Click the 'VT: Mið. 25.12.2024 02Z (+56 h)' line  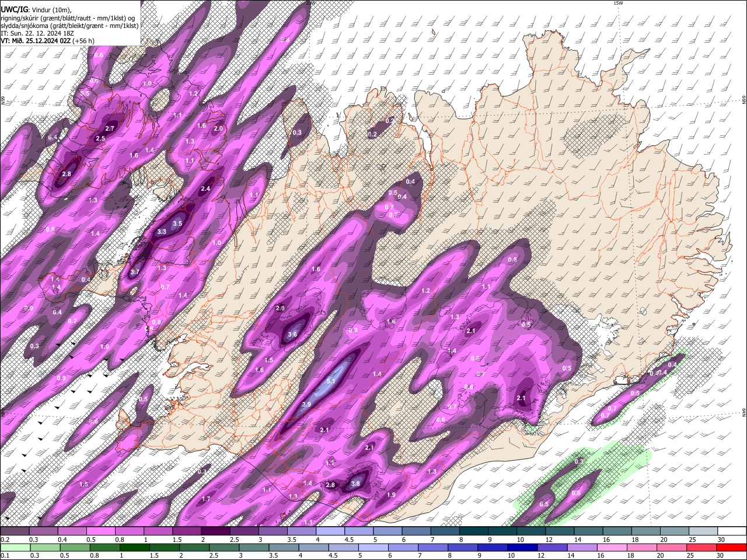47,41
